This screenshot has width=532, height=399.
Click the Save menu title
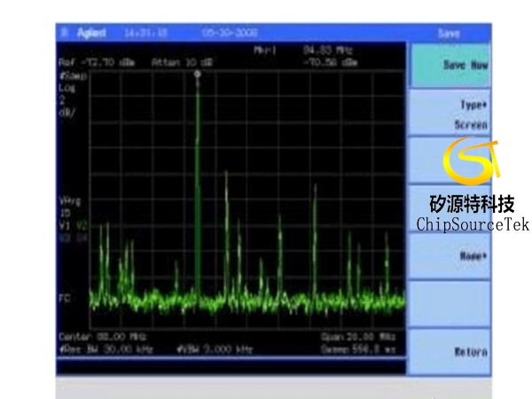click(449, 34)
